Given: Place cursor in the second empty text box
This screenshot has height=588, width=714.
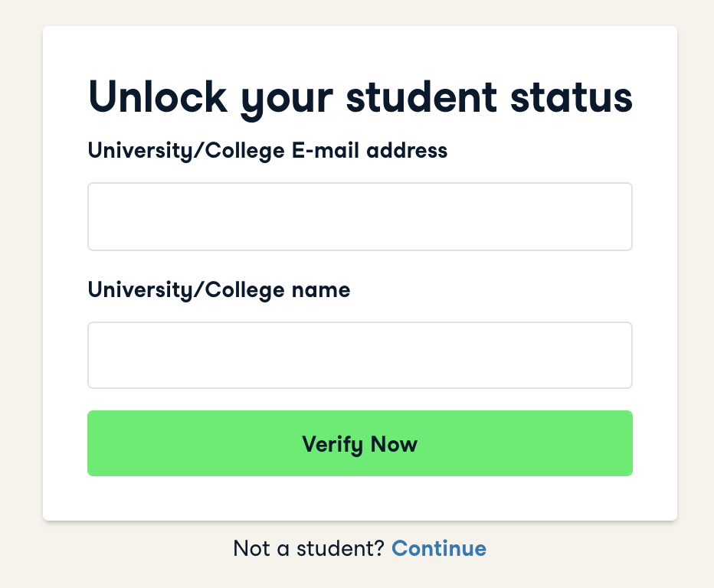Looking at the screenshot, I should click(359, 355).
